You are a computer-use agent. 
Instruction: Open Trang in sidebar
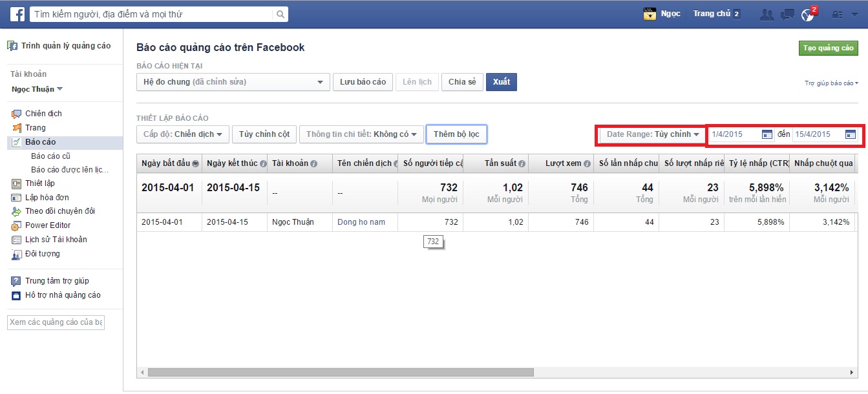(x=36, y=128)
